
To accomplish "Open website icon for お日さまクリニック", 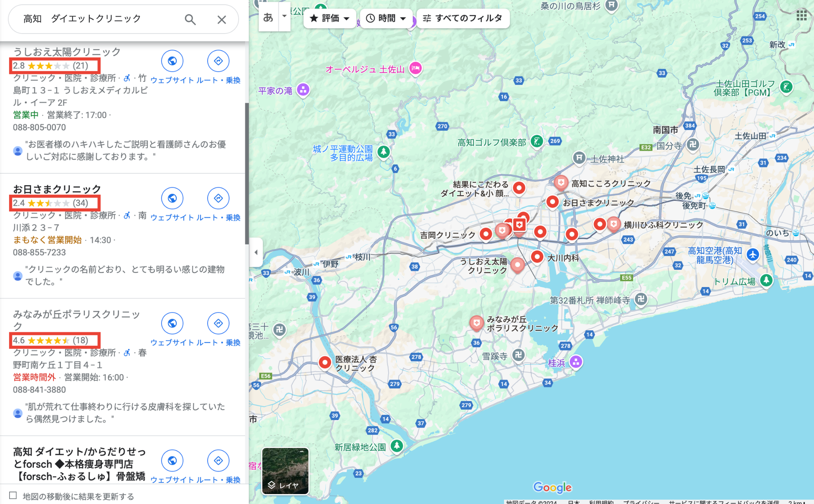I will 172,198.
